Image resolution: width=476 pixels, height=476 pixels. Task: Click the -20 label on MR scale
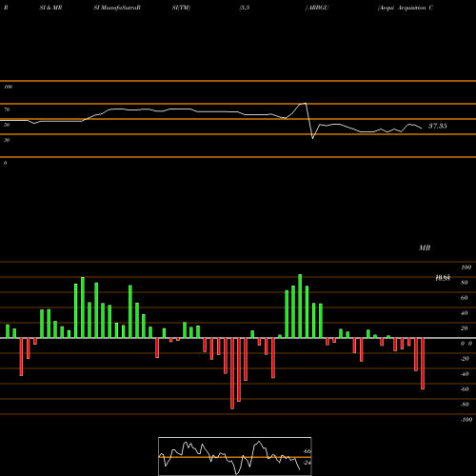pos(465,359)
